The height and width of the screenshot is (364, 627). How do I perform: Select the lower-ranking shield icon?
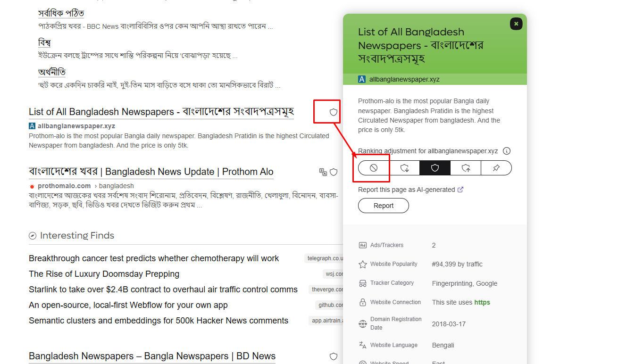click(404, 168)
